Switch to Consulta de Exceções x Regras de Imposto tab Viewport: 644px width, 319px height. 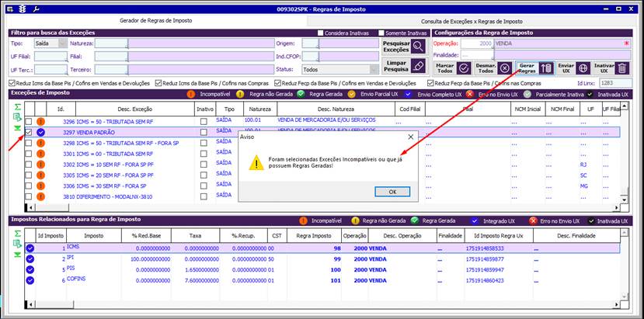coord(472,21)
